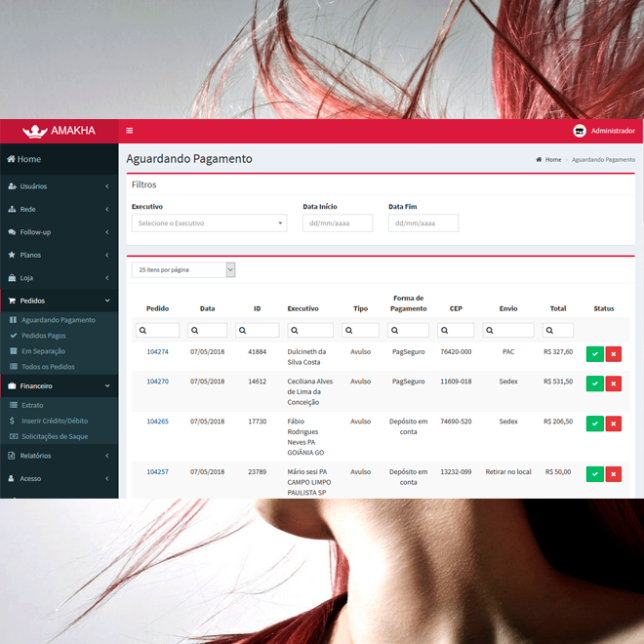Reject order 104274 with red X
The image size is (644, 644).
(613, 354)
